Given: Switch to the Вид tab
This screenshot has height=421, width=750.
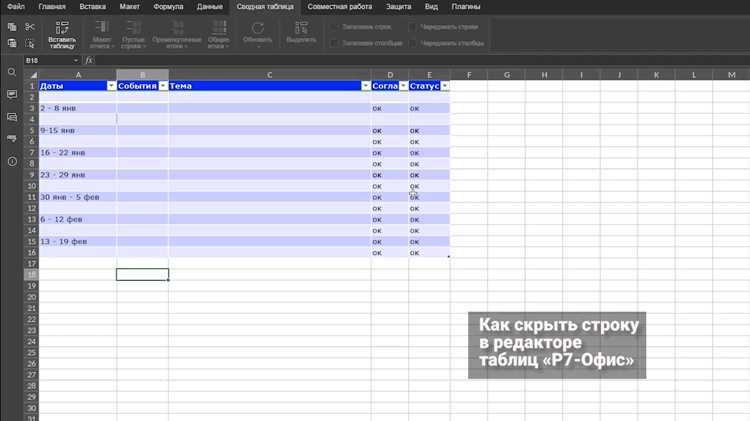Looking at the screenshot, I should coord(431,7).
